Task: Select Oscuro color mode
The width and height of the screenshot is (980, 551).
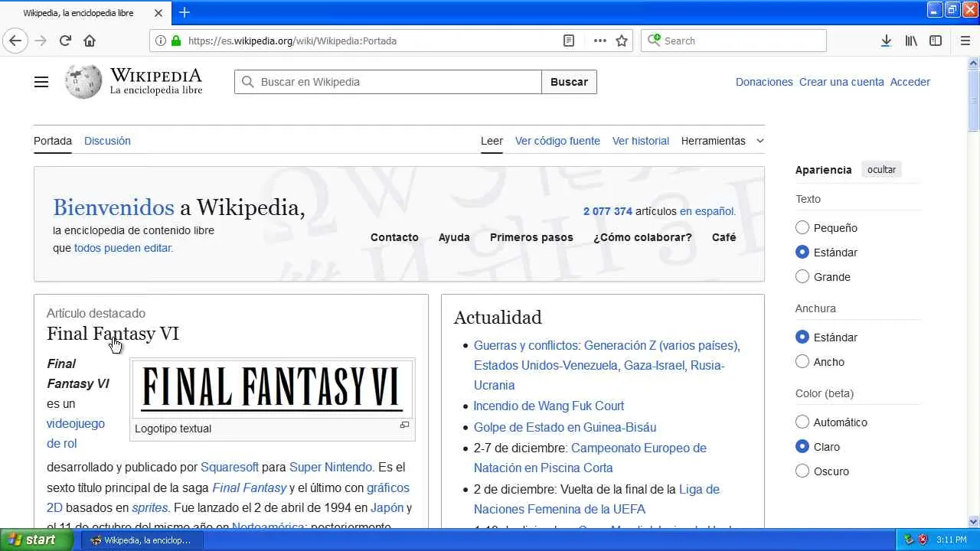Action: [802, 471]
